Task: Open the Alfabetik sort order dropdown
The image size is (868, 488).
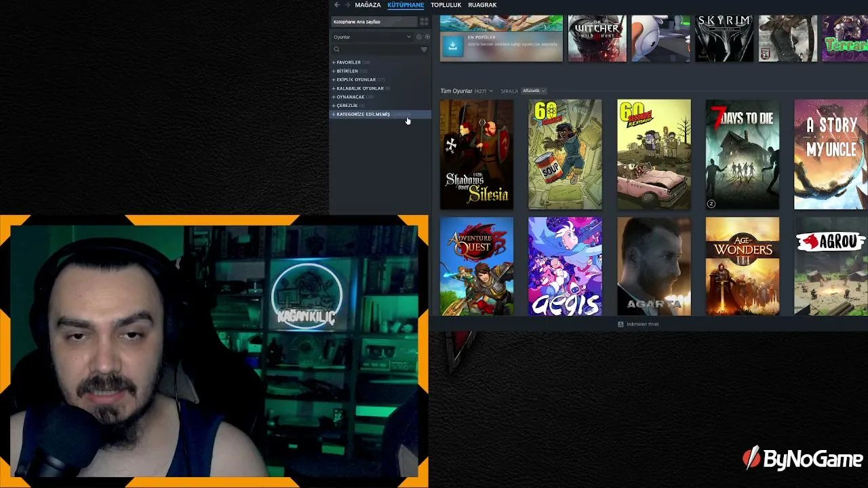Action: 534,91
